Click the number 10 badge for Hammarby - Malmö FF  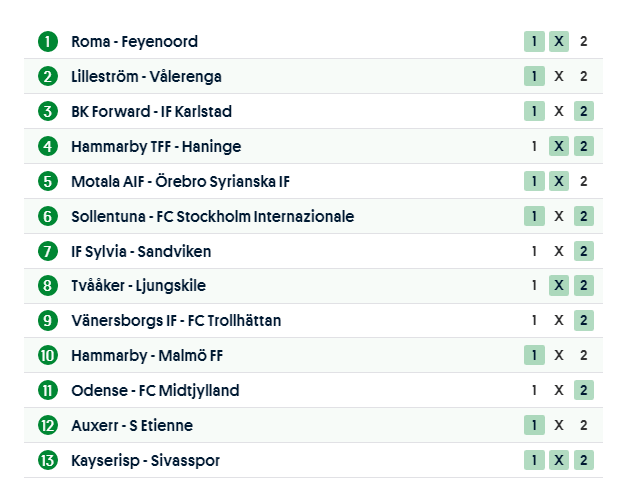click(x=47, y=355)
